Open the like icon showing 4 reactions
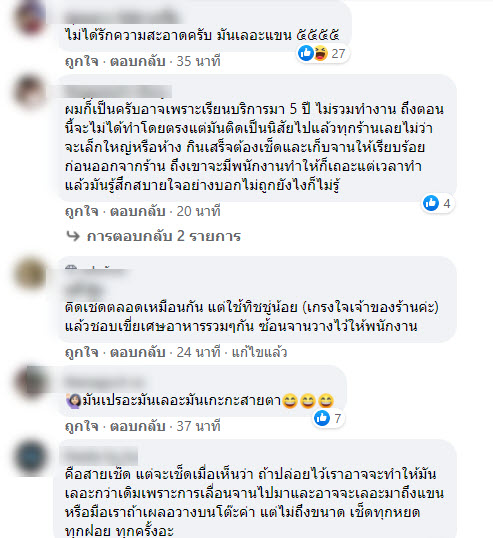The width and height of the screenshot is (493, 538). click(431, 203)
